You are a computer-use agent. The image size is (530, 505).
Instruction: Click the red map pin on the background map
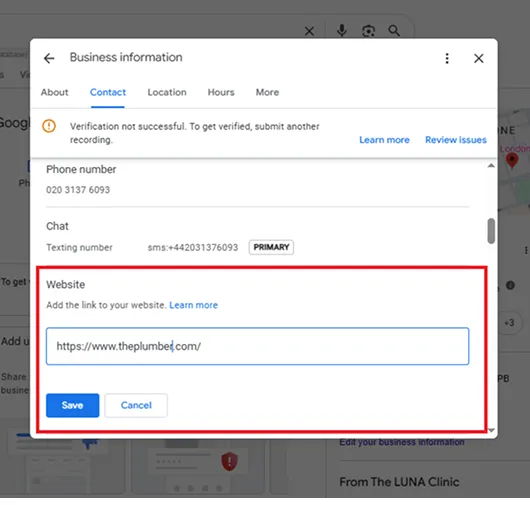click(512, 160)
